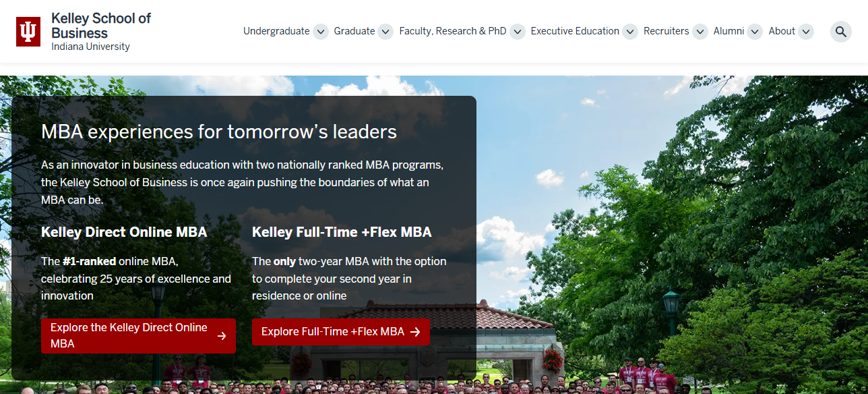Select the Recruiters menu item
This screenshot has width=868, height=394.
tap(666, 31)
